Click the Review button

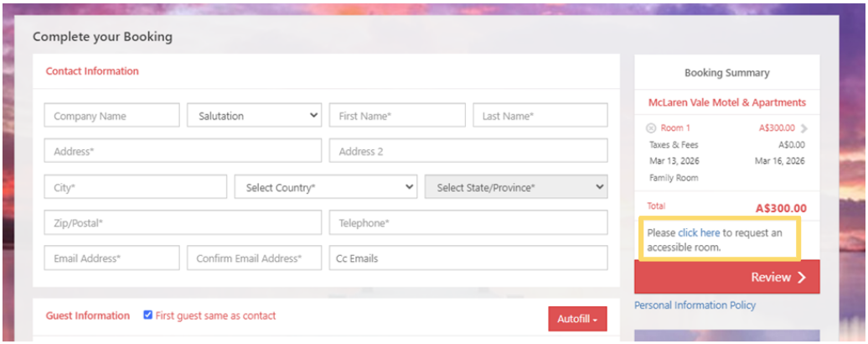727,277
